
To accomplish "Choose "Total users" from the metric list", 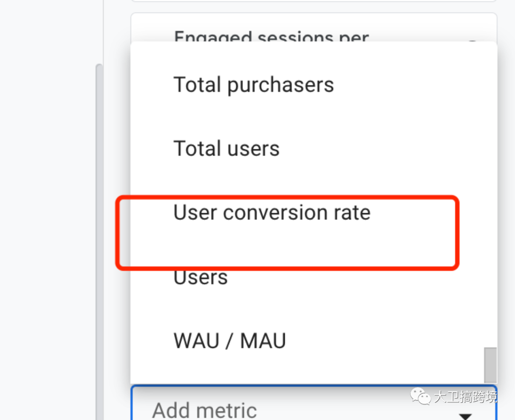I will [x=226, y=149].
